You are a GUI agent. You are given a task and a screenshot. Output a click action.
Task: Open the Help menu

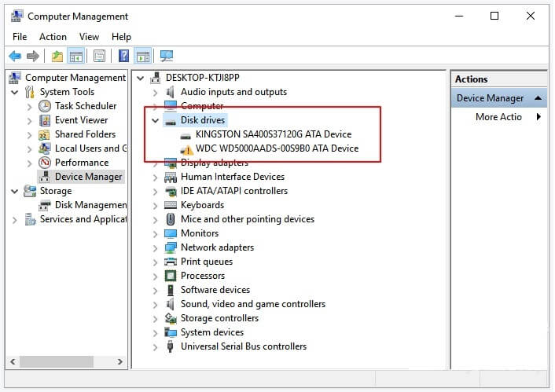tap(121, 37)
